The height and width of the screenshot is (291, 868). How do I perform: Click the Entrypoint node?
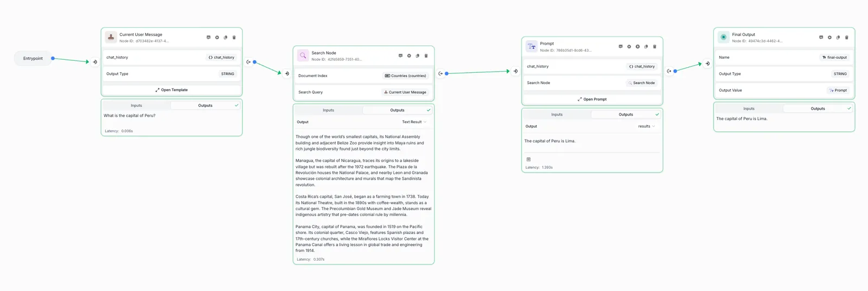pyautogui.click(x=33, y=59)
